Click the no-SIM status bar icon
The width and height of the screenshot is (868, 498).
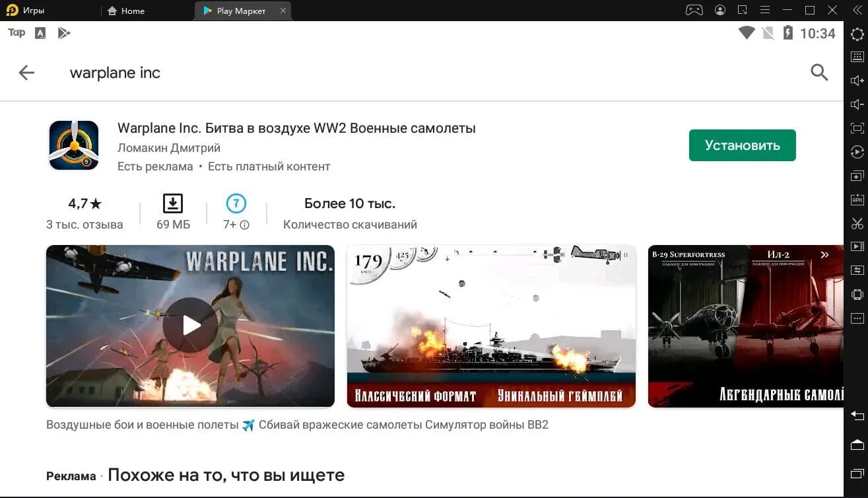[768, 33]
